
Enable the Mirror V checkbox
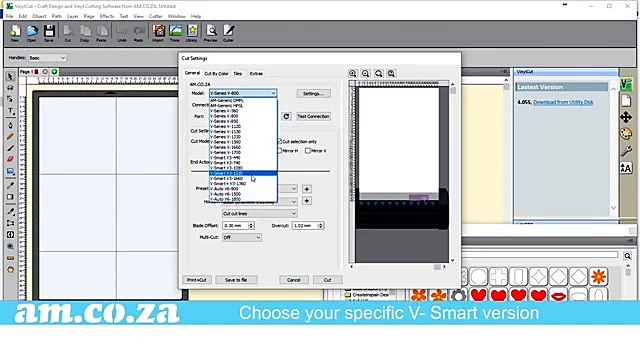(308, 151)
